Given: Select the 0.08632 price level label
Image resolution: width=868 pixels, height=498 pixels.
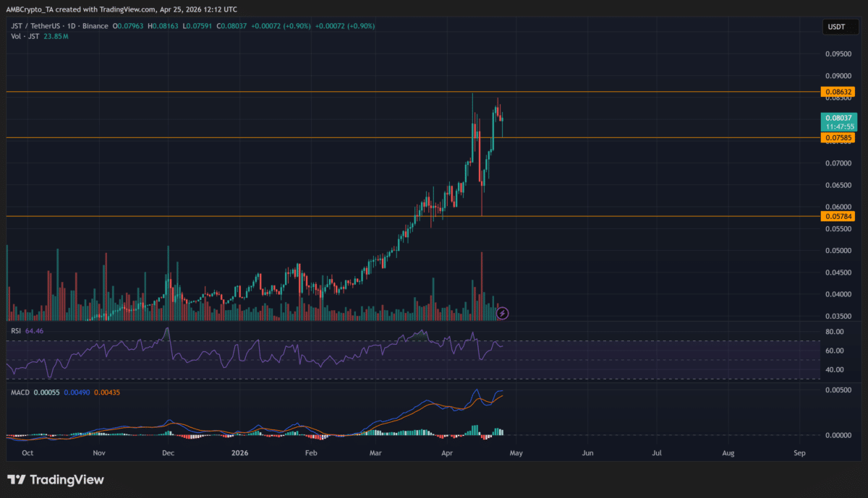Looking at the screenshot, I should click(x=839, y=92).
